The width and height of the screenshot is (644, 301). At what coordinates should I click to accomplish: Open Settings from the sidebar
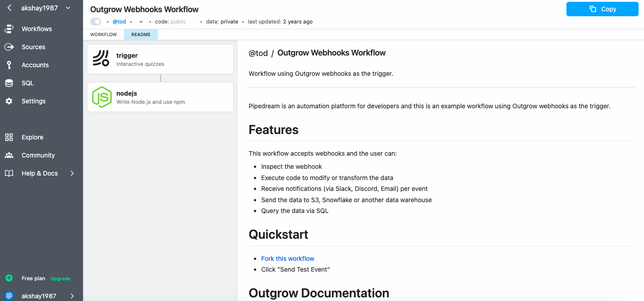(33, 101)
